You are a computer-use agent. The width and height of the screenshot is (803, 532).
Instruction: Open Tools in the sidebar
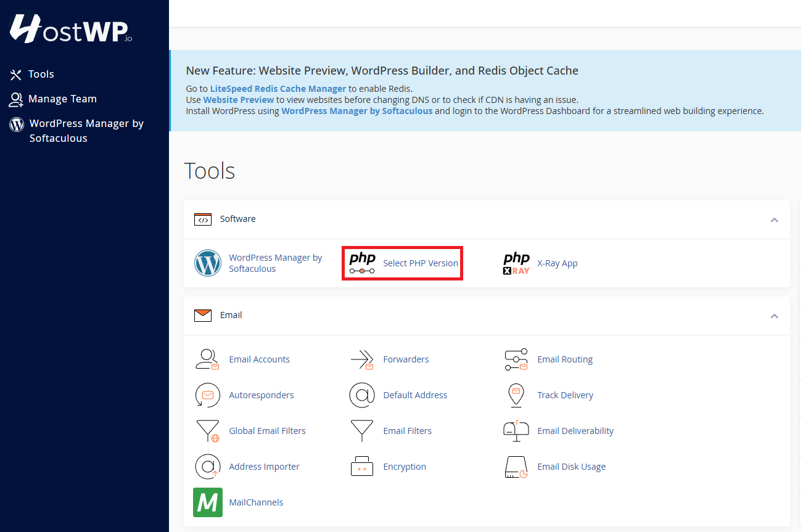(41, 74)
